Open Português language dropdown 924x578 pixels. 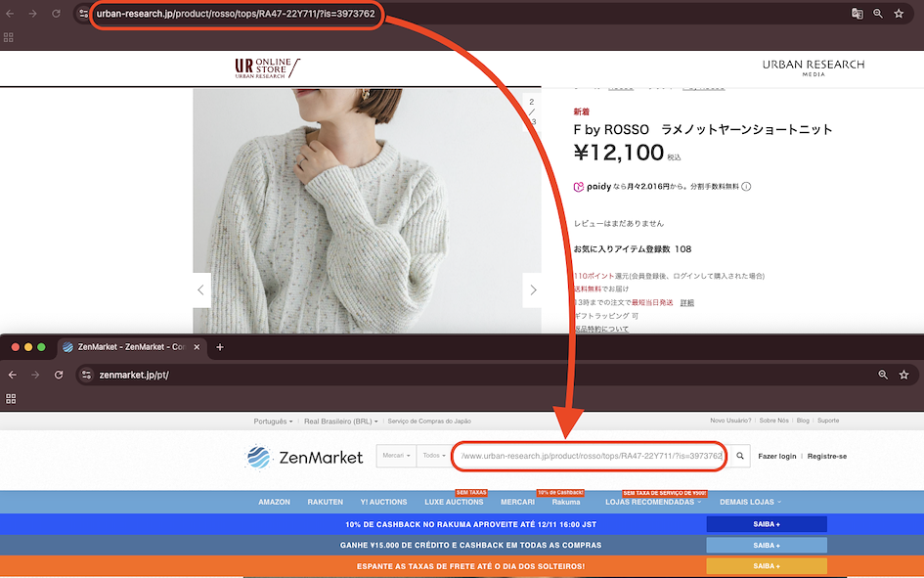tap(273, 422)
